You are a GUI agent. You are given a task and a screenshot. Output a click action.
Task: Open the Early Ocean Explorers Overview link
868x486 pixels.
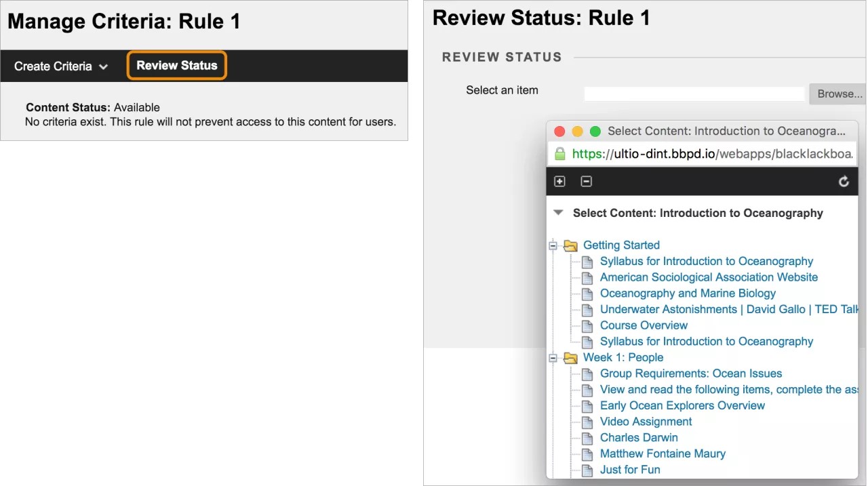(x=682, y=405)
